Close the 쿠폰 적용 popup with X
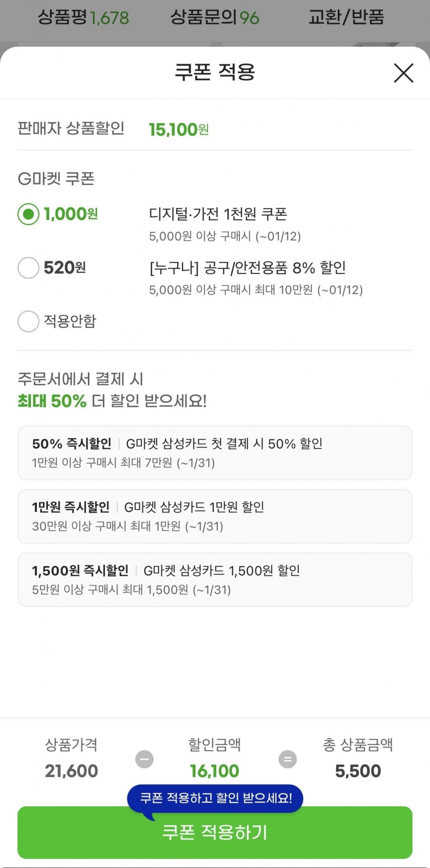This screenshot has width=430, height=868. [403, 73]
